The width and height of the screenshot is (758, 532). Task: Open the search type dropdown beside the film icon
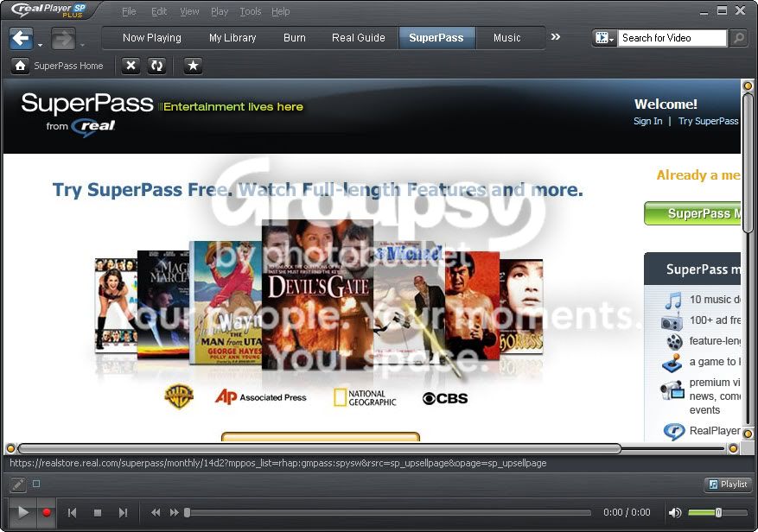point(605,38)
